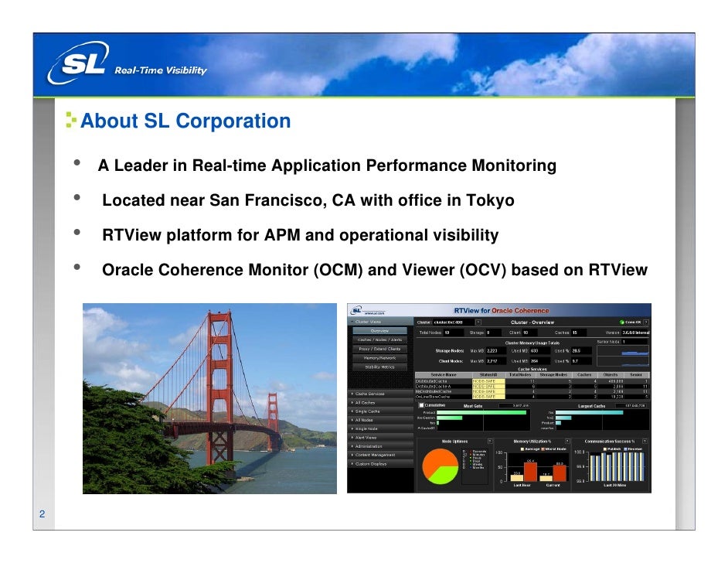Open the Memory/Network view
Image resolution: width=728 pixels, height=563 pixels.
(x=379, y=358)
